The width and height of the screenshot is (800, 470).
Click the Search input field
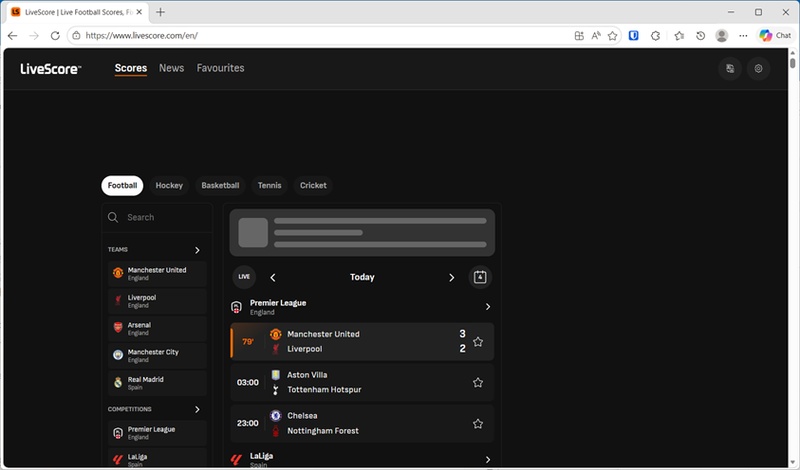pos(157,217)
